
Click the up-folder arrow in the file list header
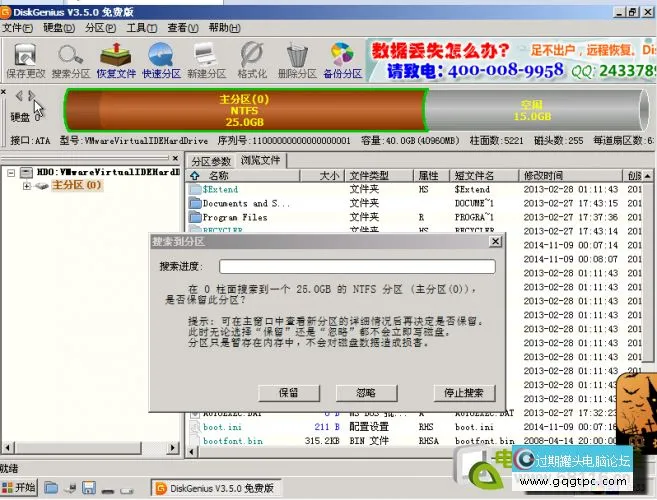coord(195,175)
